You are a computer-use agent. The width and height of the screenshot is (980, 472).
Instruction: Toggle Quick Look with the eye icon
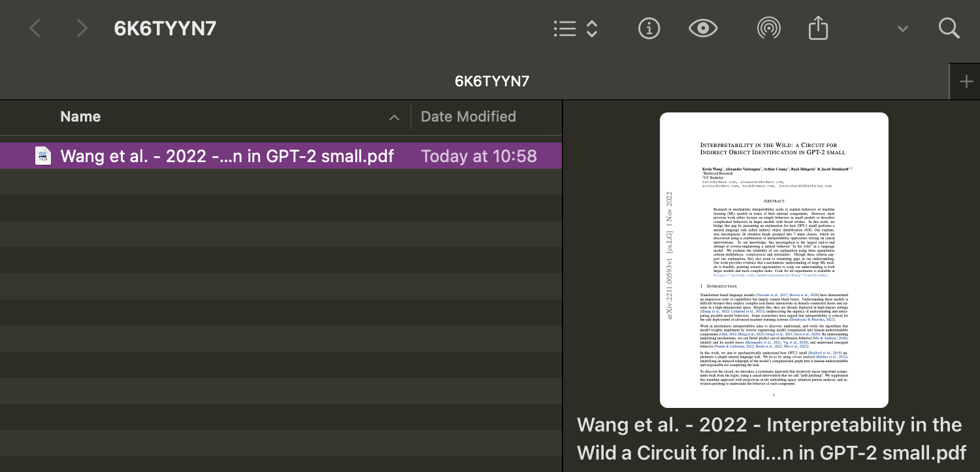tap(703, 29)
